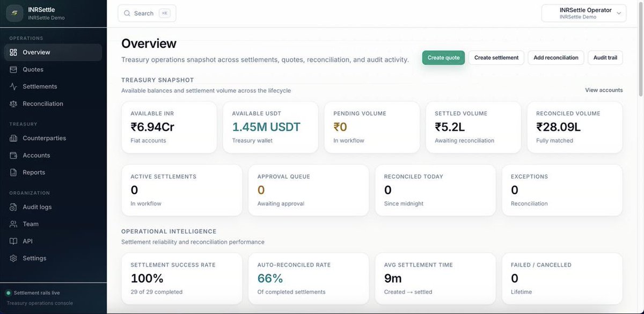This screenshot has height=314, width=644.
Task: Click the Available INR ₹6.94Cr card
Action: tap(169, 127)
